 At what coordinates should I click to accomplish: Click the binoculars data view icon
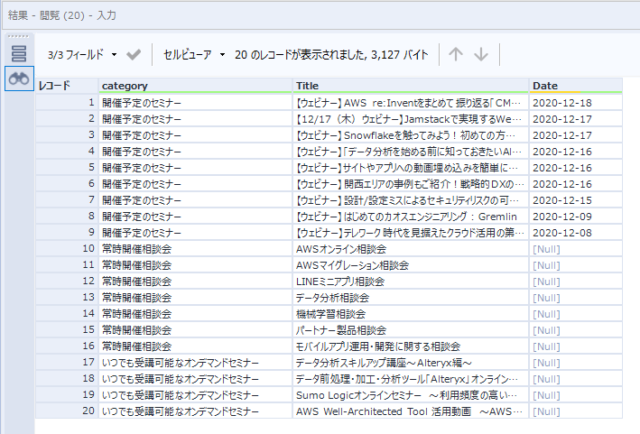click(x=18, y=79)
